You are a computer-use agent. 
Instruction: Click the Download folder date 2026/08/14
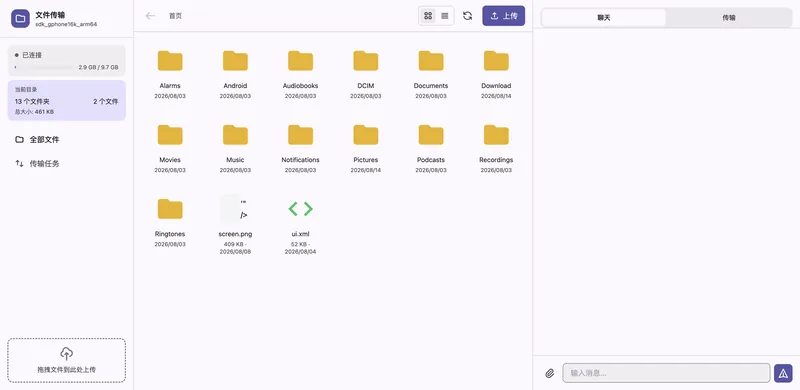(496, 96)
